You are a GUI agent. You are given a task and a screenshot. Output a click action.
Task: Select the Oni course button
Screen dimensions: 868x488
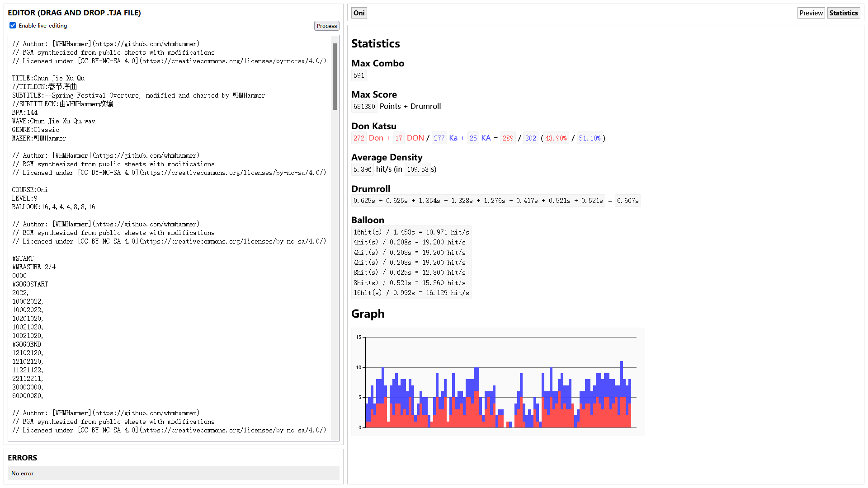tap(359, 13)
